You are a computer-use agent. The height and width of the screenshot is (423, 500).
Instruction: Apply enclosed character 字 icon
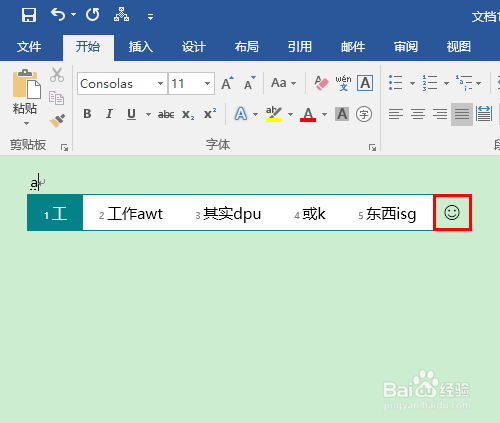coord(364,114)
